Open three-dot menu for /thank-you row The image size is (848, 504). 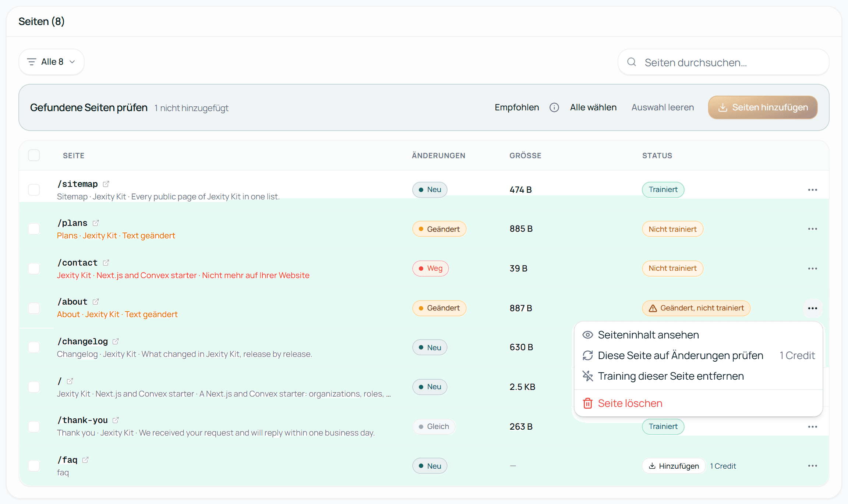coord(812,427)
